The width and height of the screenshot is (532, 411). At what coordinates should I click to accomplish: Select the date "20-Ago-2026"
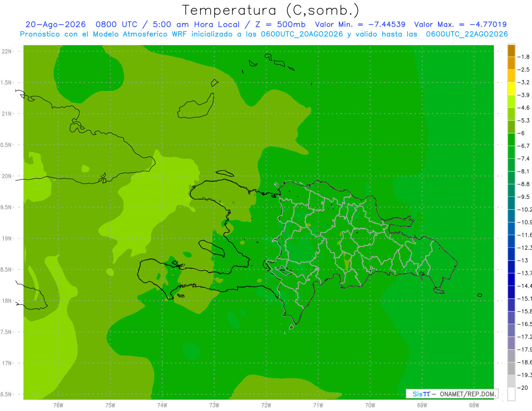pos(55,24)
